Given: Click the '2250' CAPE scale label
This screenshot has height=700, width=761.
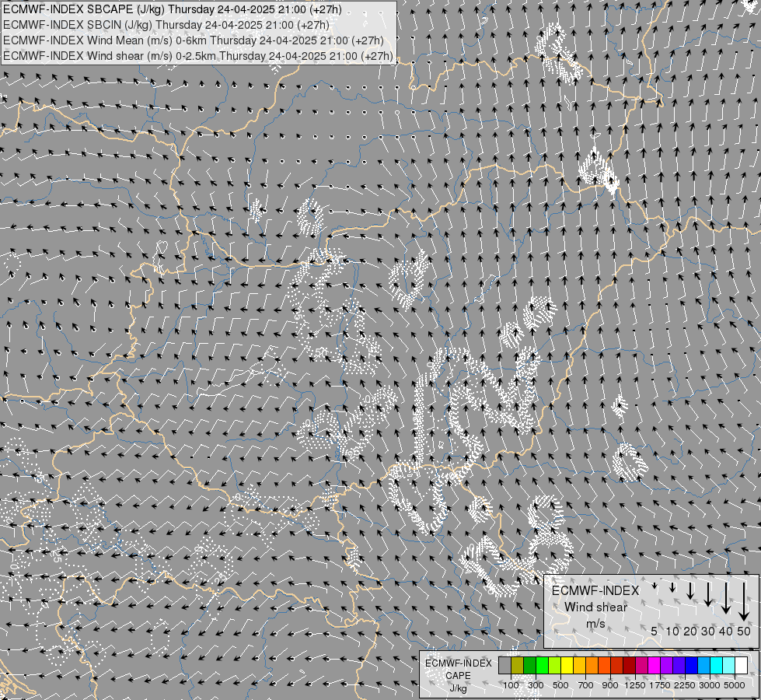Looking at the screenshot, I should pyautogui.click(x=685, y=685).
